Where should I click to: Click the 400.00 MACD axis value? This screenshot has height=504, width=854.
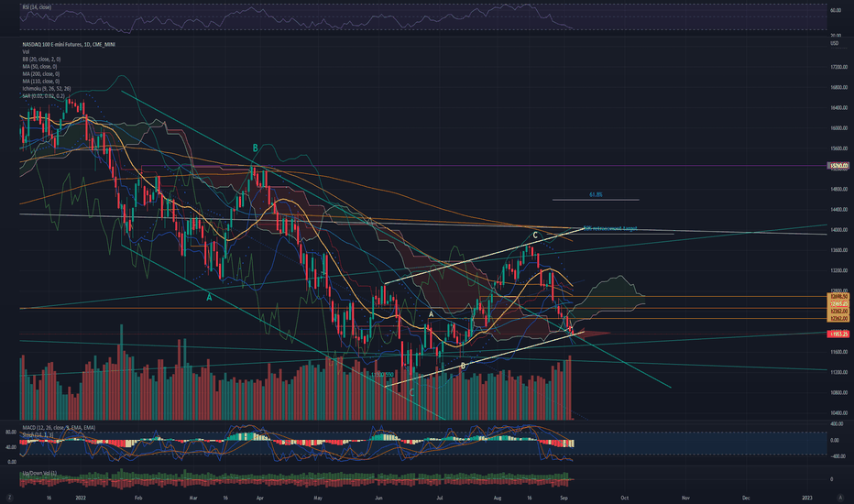pyautogui.click(x=837, y=423)
